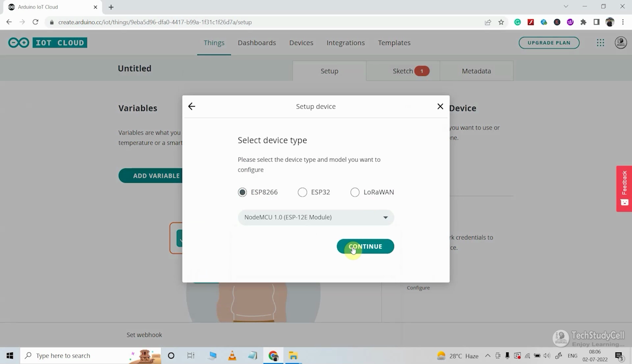
Task: Click the share page icon in the address bar
Action: 488,22
